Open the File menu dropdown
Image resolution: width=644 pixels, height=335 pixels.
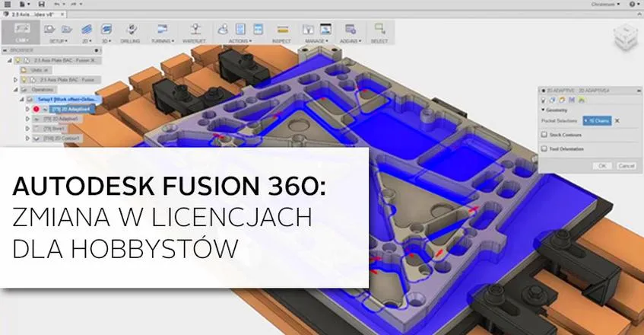[24, 4]
